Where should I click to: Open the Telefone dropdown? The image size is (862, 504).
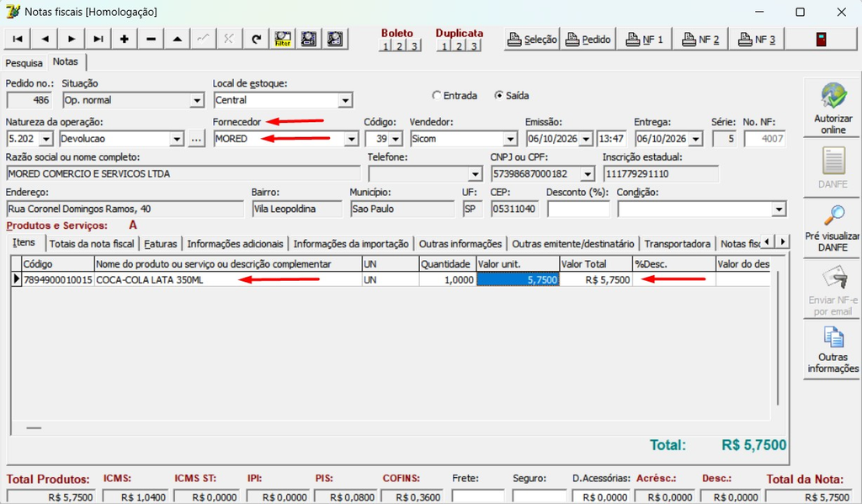[x=475, y=174]
